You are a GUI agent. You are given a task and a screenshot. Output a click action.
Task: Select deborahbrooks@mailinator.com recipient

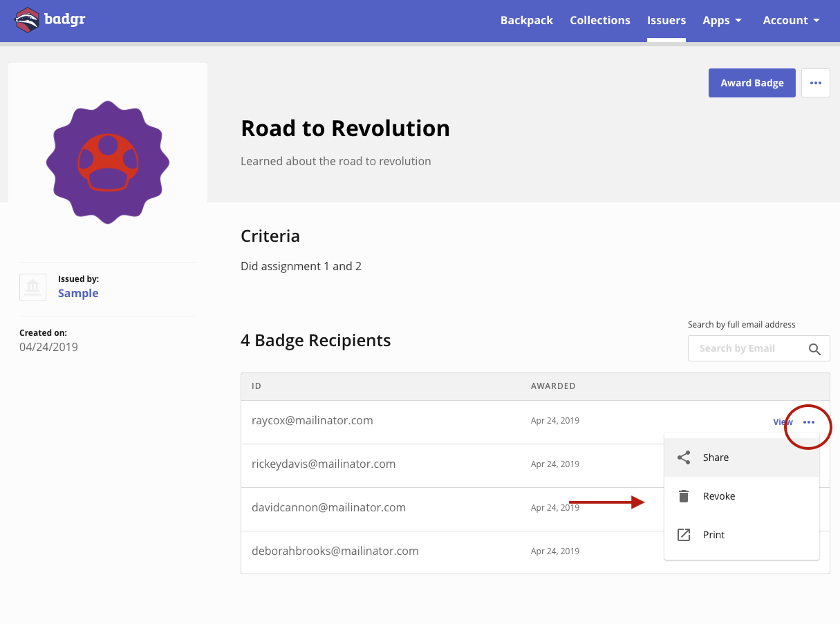pos(335,551)
